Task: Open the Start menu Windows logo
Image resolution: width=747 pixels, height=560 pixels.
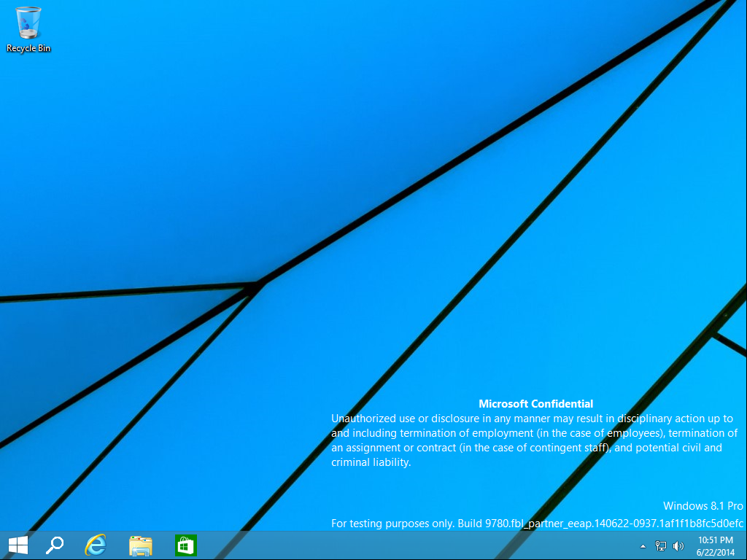Action: pos(18,545)
